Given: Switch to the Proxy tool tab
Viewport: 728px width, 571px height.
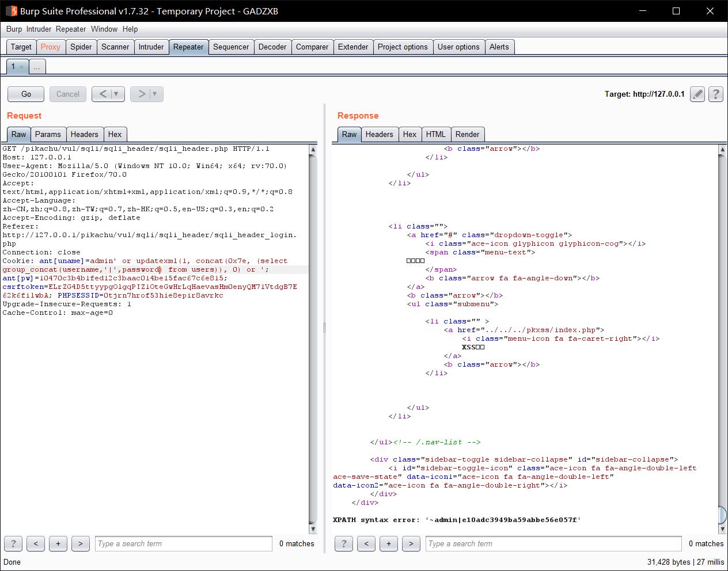Looking at the screenshot, I should point(51,47).
